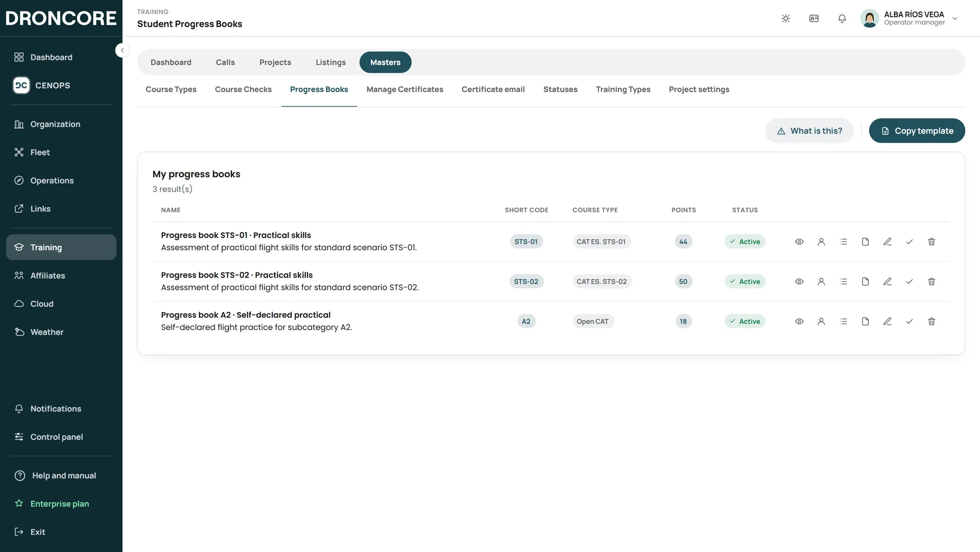Click Exit in the sidebar

point(61,532)
